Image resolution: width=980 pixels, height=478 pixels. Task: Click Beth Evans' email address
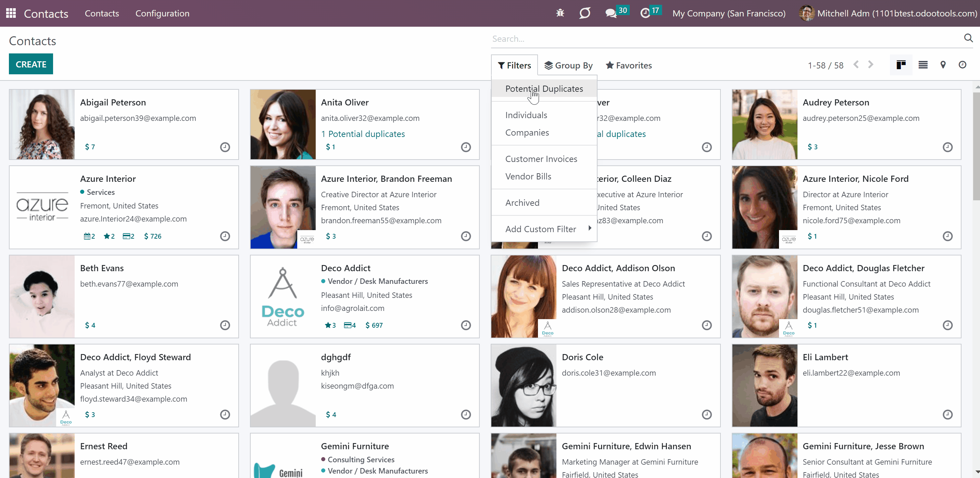129,284
